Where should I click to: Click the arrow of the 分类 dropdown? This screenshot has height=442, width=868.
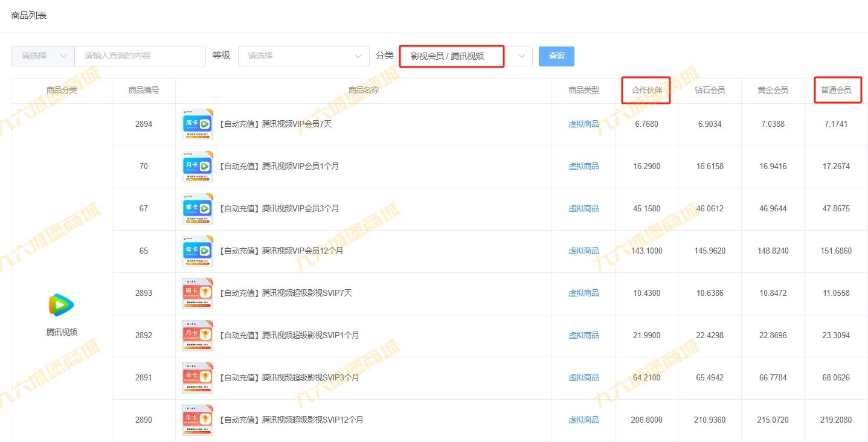pos(522,56)
